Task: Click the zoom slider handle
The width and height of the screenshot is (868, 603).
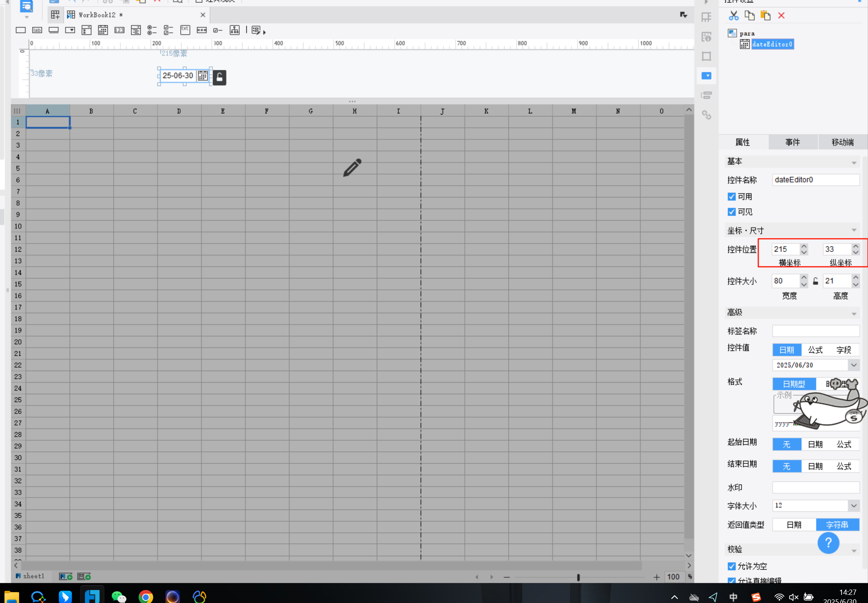Action: click(x=578, y=577)
